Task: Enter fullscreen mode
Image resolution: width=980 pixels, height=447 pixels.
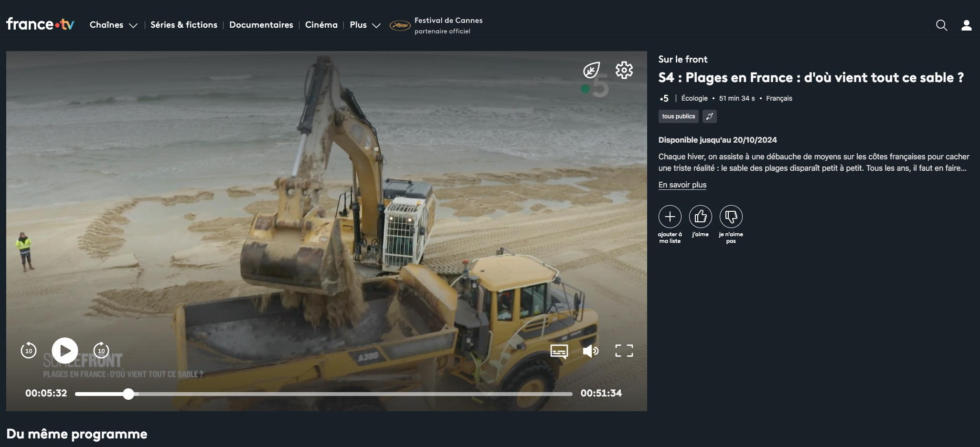Action: pyautogui.click(x=624, y=351)
